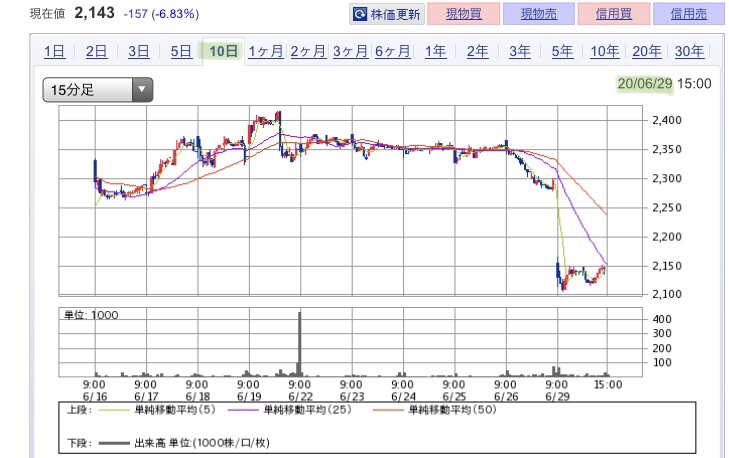Switch to the 2年 chart range
729x458 pixels.
pos(477,51)
